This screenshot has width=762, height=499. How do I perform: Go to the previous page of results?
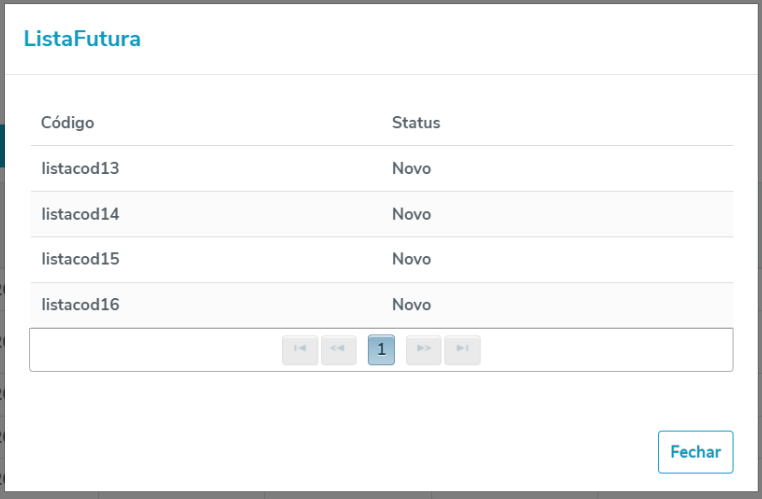[x=338, y=349]
